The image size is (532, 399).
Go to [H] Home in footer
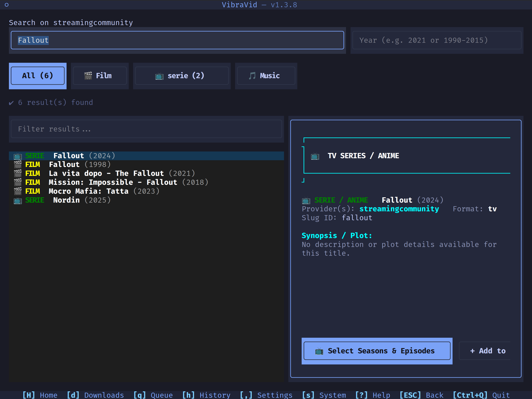pos(40,395)
